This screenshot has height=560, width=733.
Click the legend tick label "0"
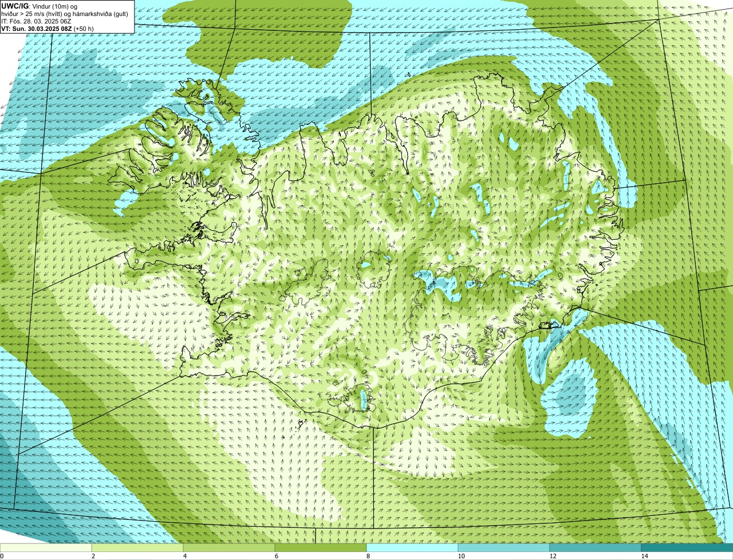pyautogui.click(x=2, y=556)
